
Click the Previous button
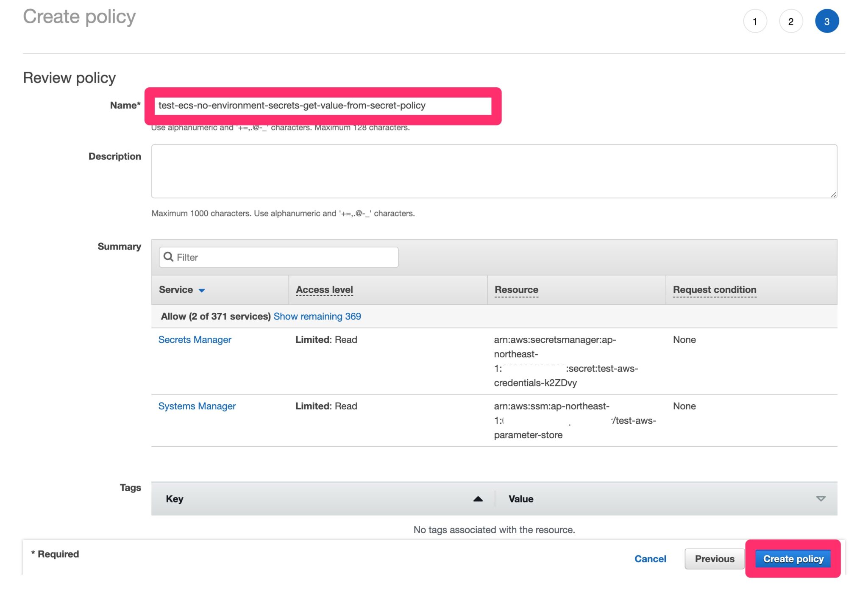714,559
